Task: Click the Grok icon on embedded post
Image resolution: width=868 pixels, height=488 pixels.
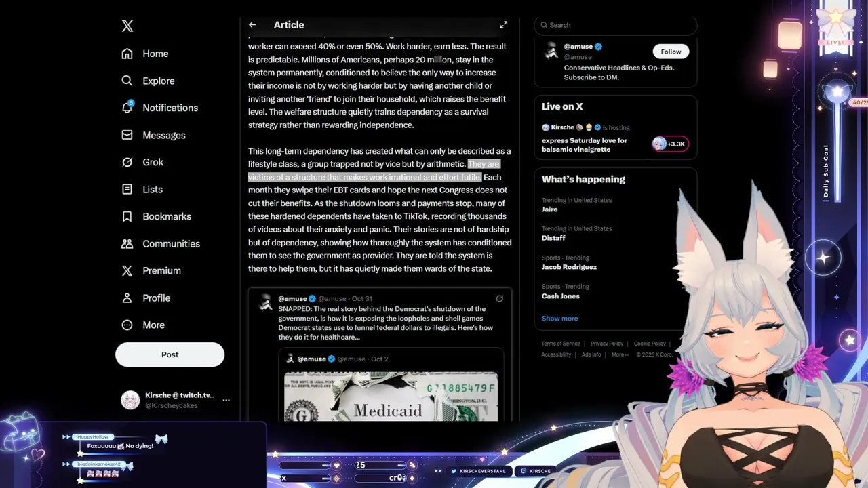Action: pos(499,298)
